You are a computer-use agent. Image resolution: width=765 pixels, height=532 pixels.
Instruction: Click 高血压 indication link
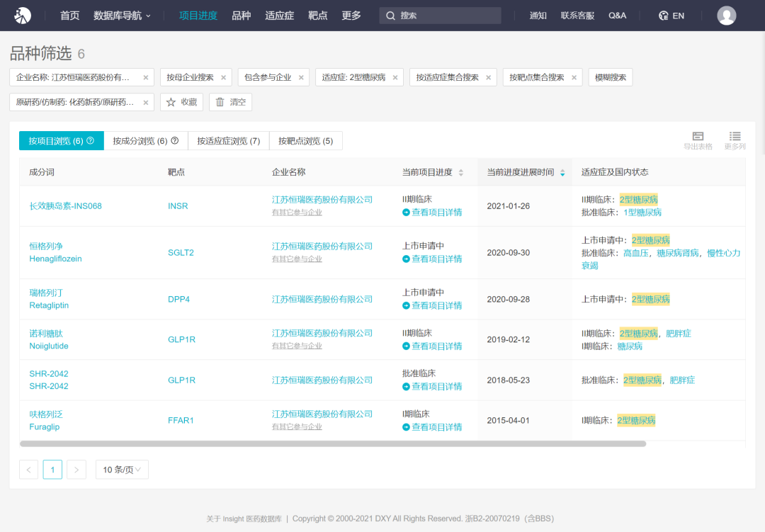(x=635, y=253)
